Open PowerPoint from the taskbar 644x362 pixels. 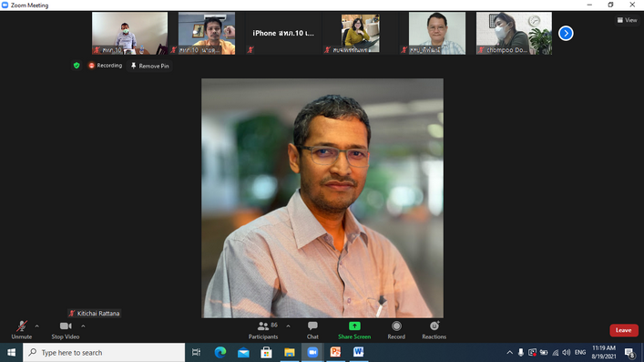335,352
